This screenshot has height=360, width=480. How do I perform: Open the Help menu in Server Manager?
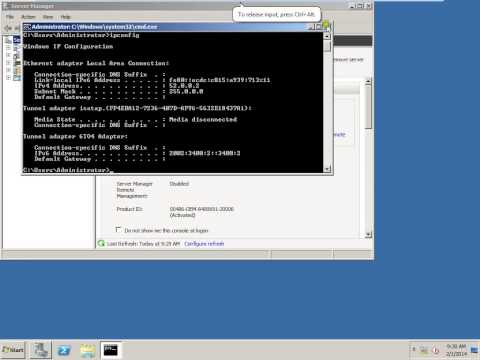[x=65, y=17]
